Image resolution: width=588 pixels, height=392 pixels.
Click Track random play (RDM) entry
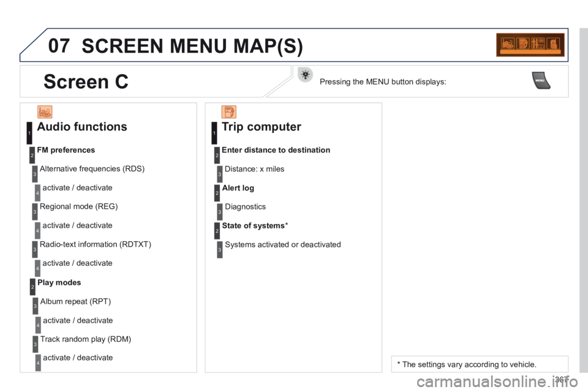pos(86,339)
